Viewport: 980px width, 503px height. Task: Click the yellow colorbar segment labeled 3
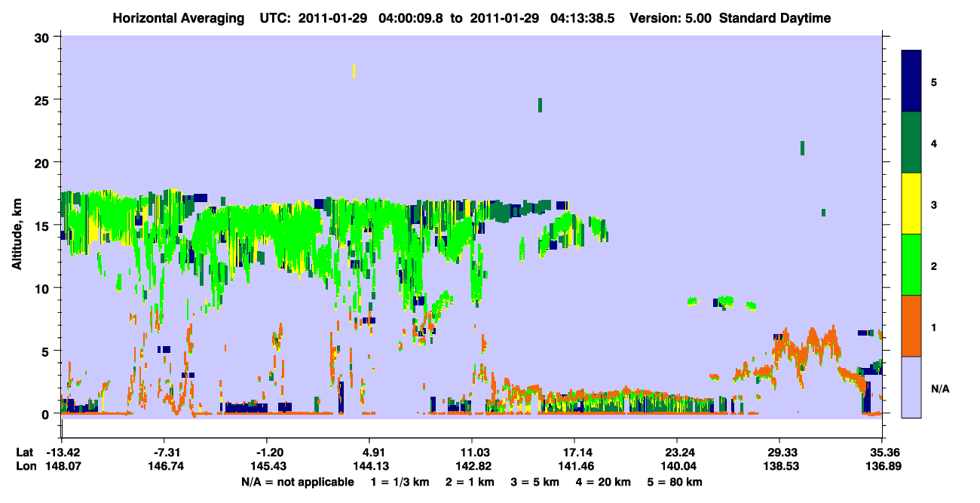[911, 204]
